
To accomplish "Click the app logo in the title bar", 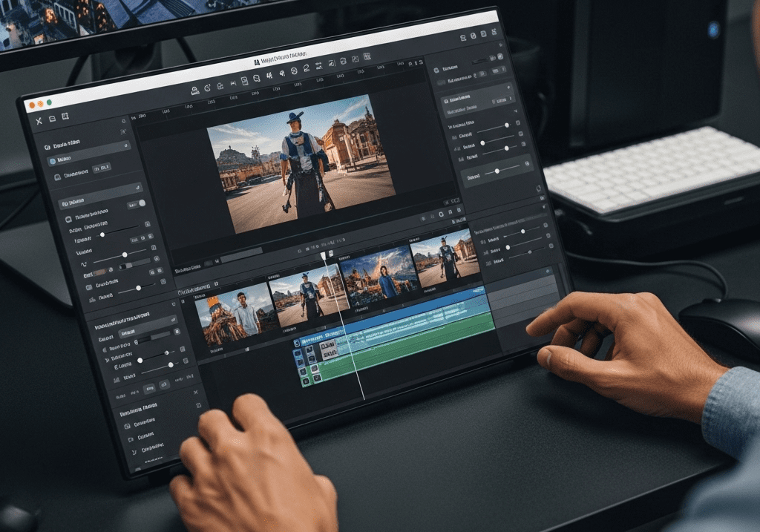I will [257, 62].
